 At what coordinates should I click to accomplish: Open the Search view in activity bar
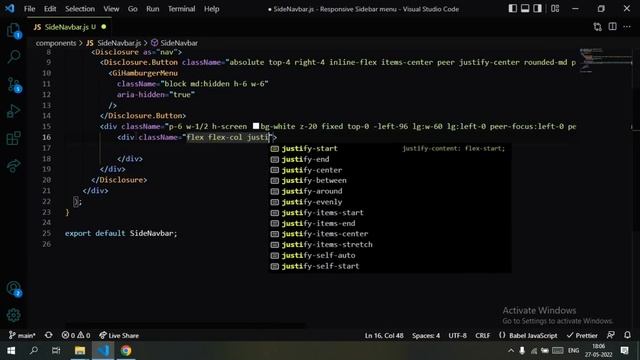13,57
